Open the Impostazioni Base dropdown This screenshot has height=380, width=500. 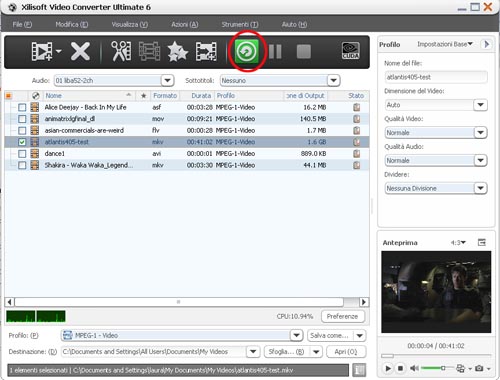pos(445,44)
